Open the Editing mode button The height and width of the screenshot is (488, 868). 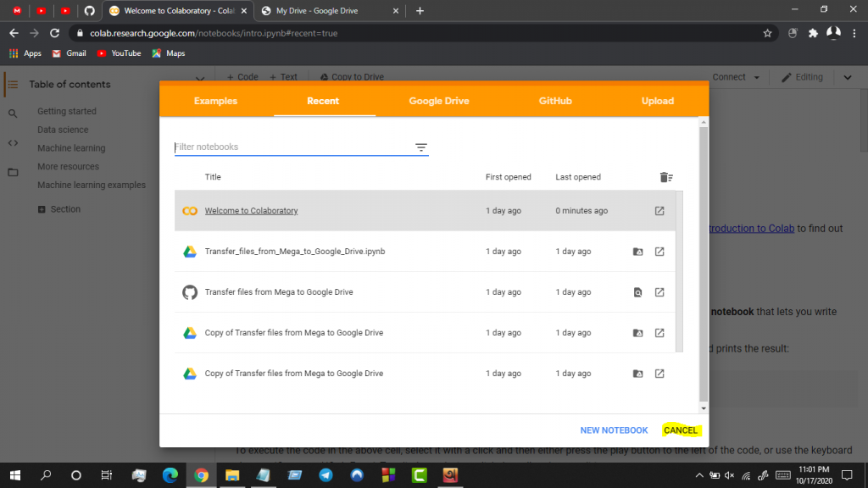802,77
